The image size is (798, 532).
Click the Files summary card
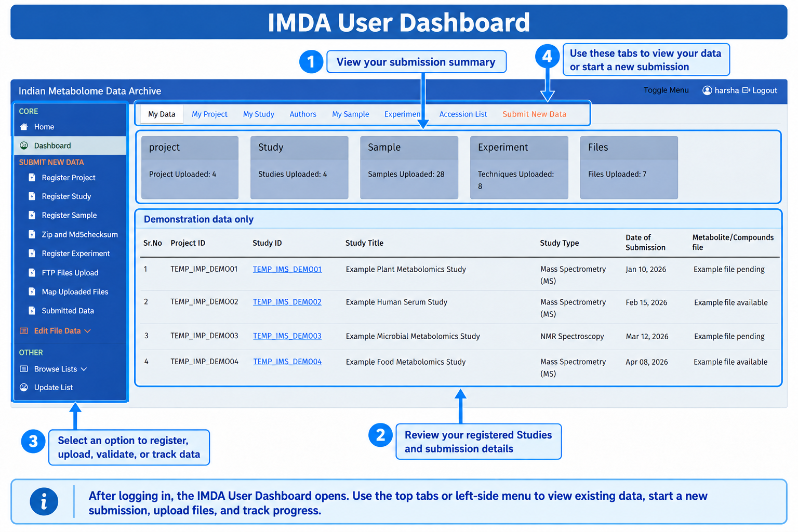pos(629,168)
